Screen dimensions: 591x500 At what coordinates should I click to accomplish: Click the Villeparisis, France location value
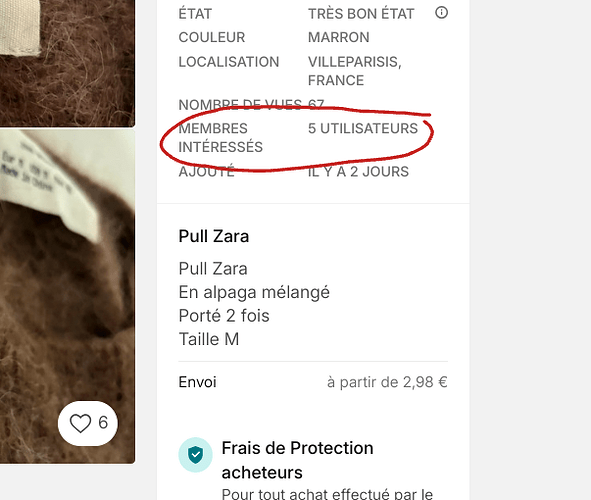coord(355,71)
